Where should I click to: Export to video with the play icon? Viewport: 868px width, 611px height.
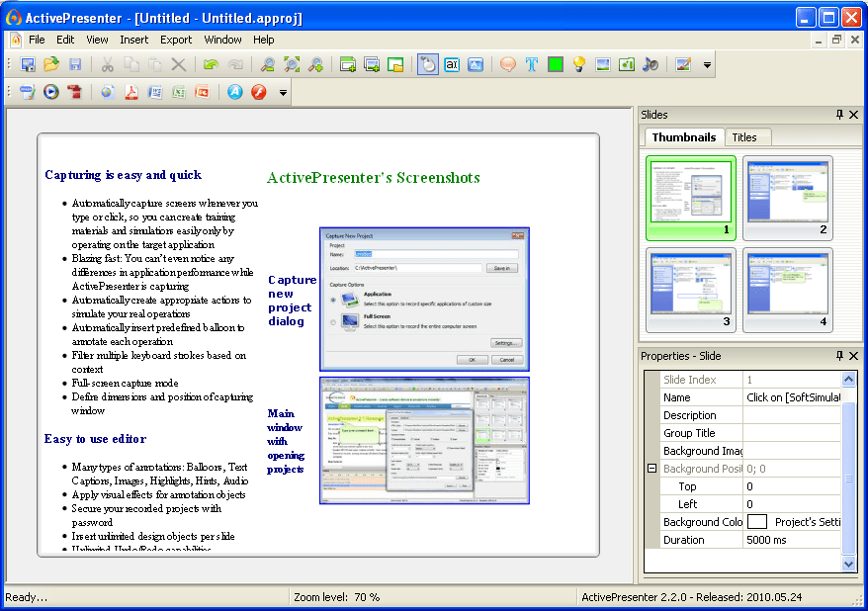[x=51, y=92]
